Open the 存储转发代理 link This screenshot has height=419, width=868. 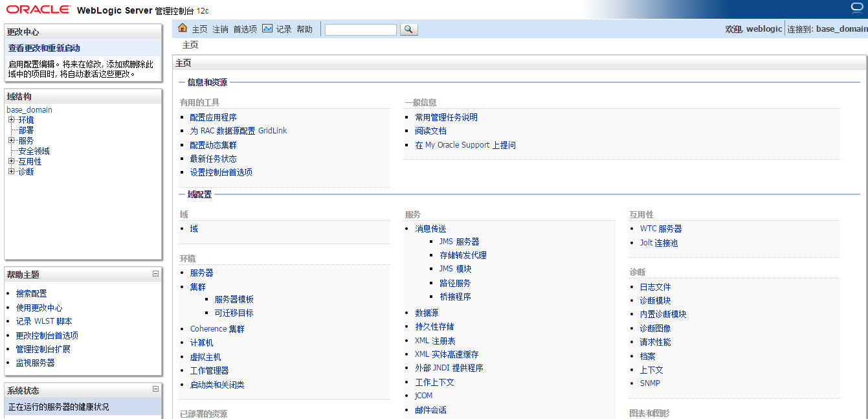point(463,255)
